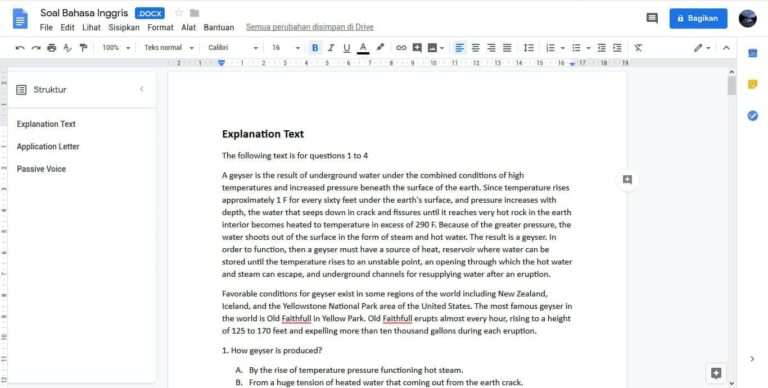
Task: Open the File menu
Action: (46, 27)
